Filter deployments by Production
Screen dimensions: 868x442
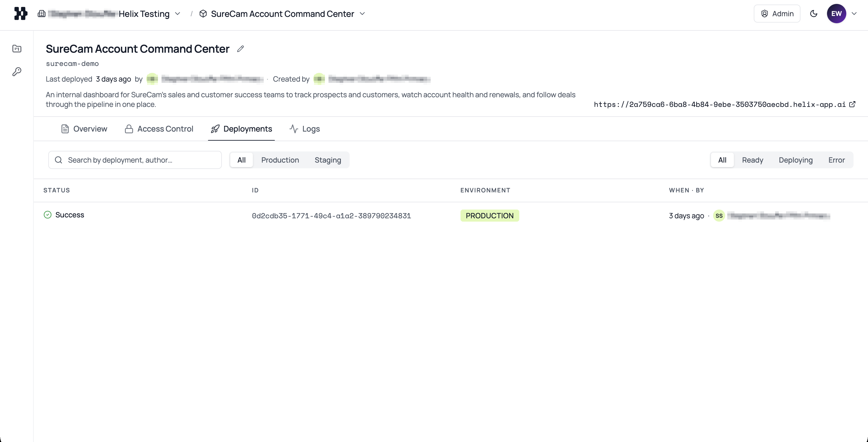point(280,160)
